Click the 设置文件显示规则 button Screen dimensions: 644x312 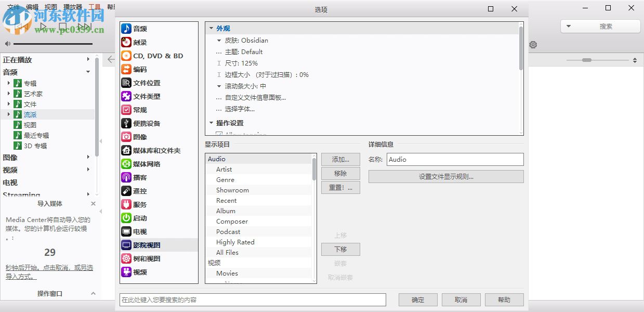[446, 176]
